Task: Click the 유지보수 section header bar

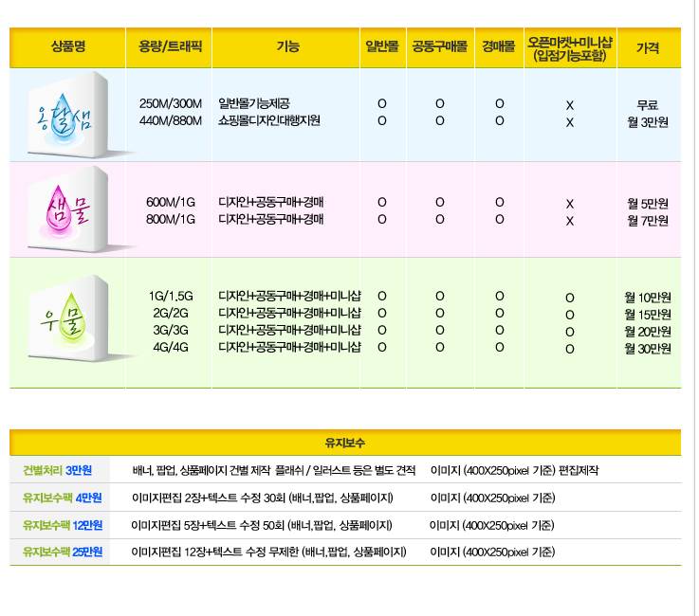Action: [345, 443]
